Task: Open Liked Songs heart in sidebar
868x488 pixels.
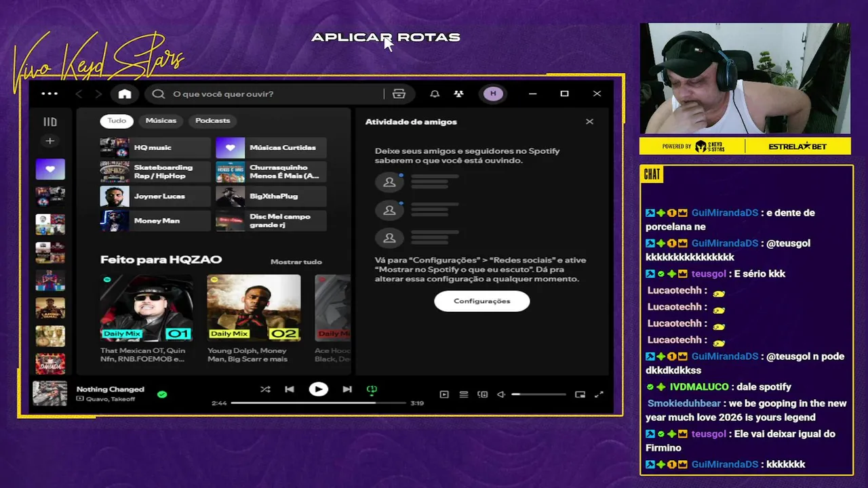Action: point(50,169)
